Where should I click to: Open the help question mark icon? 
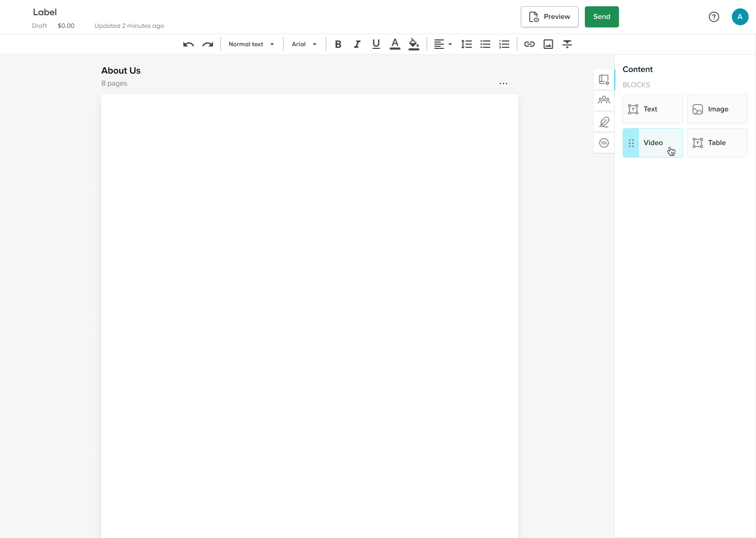pos(714,17)
